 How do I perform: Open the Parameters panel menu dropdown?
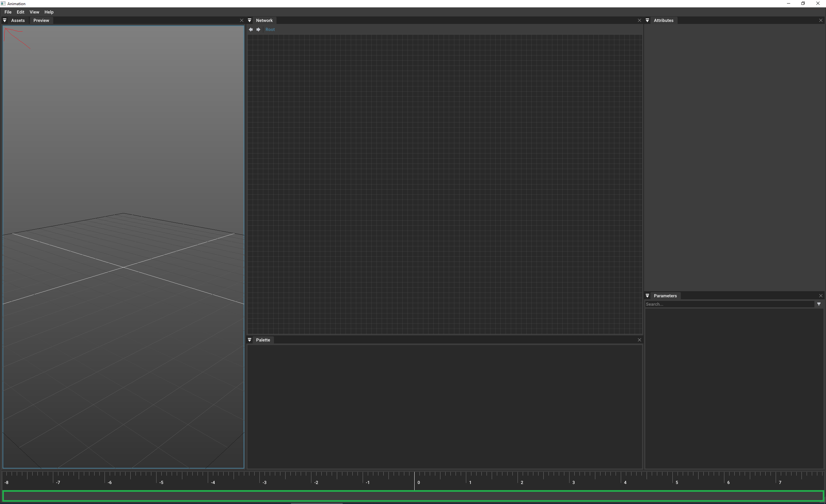[x=647, y=296]
